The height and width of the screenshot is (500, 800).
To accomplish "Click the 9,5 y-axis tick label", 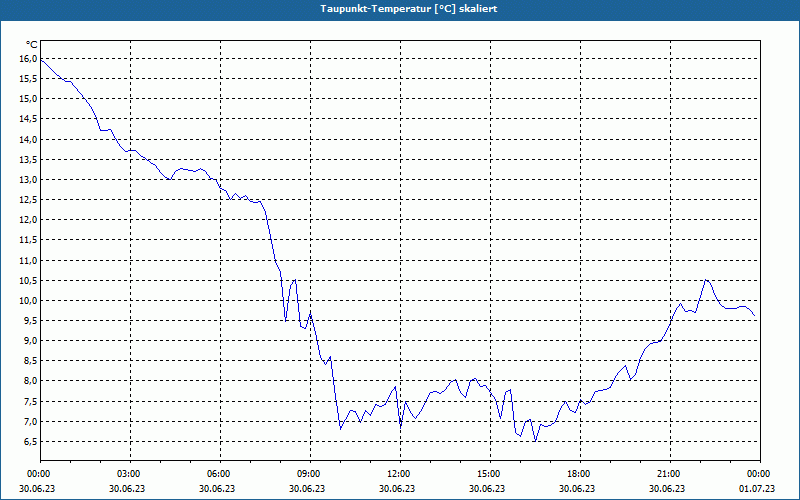I will [31, 320].
